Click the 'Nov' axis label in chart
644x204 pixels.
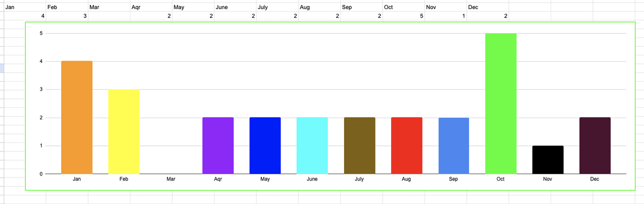click(x=547, y=179)
